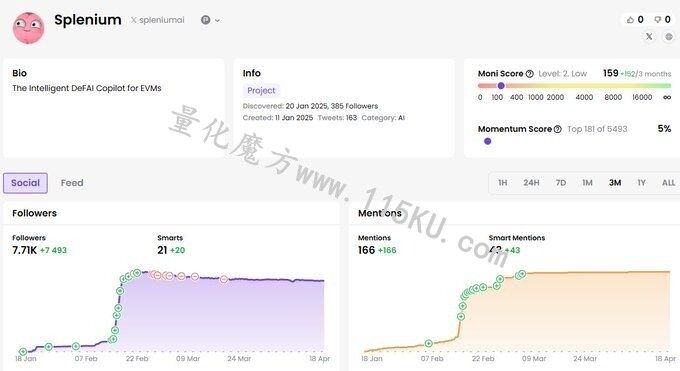Click the Bio text about DeFAI Copilot
Viewport: 680px width, 371px height.
point(87,88)
